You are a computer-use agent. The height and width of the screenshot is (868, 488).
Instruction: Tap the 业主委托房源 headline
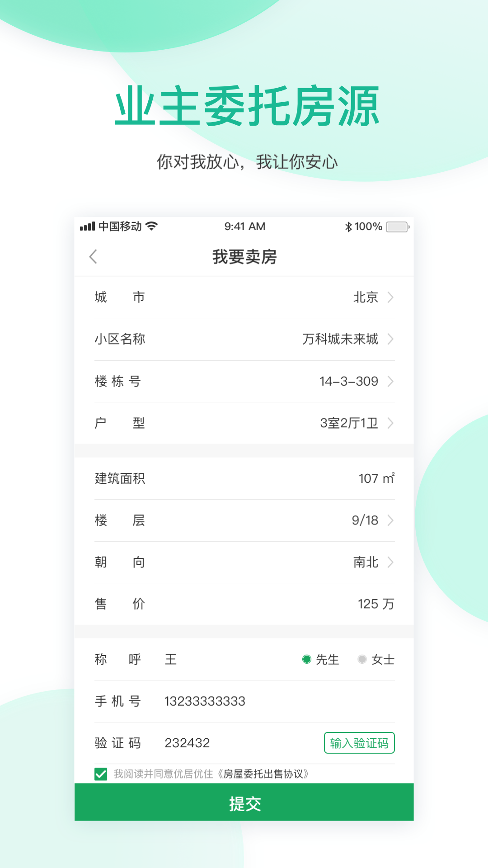(247, 106)
